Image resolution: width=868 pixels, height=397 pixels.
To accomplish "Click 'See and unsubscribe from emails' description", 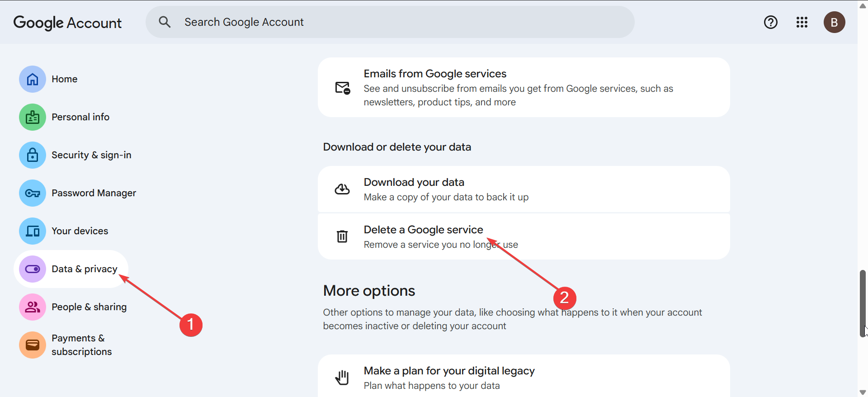I will pos(519,95).
